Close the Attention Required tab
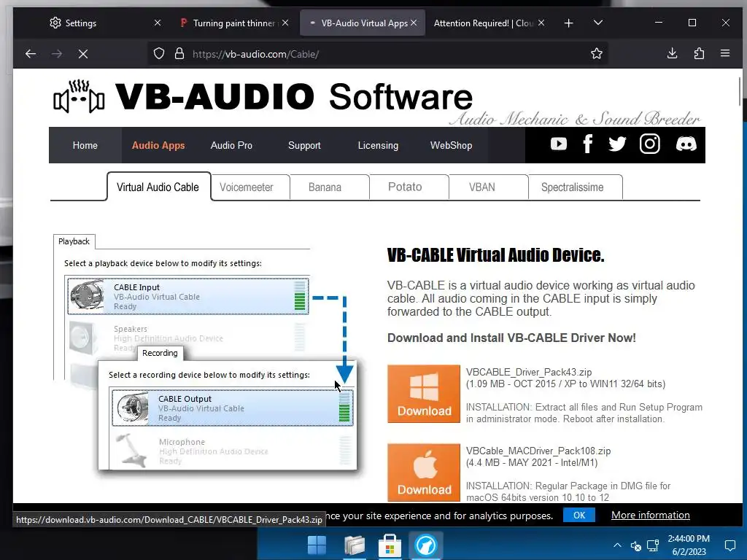747x560 pixels. tap(541, 23)
